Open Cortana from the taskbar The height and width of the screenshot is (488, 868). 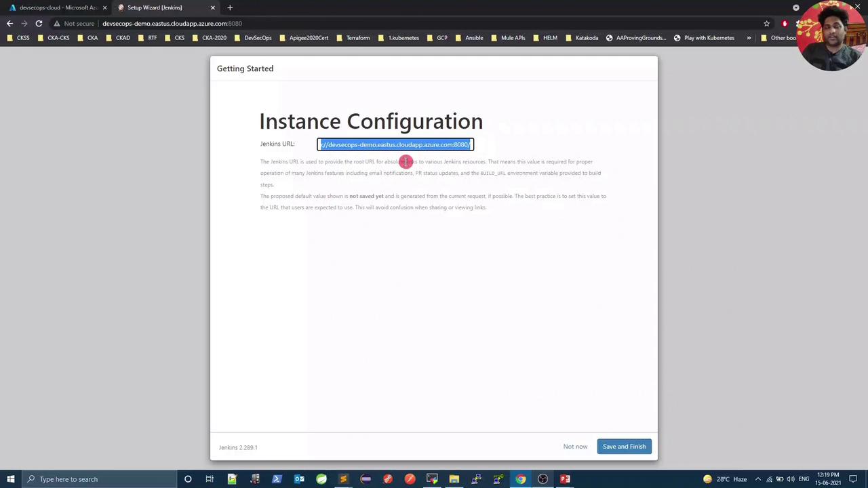188,479
